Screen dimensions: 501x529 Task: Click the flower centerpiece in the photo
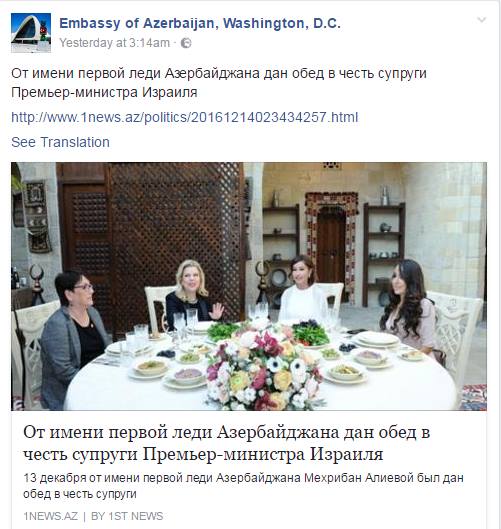click(x=265, y=370)
